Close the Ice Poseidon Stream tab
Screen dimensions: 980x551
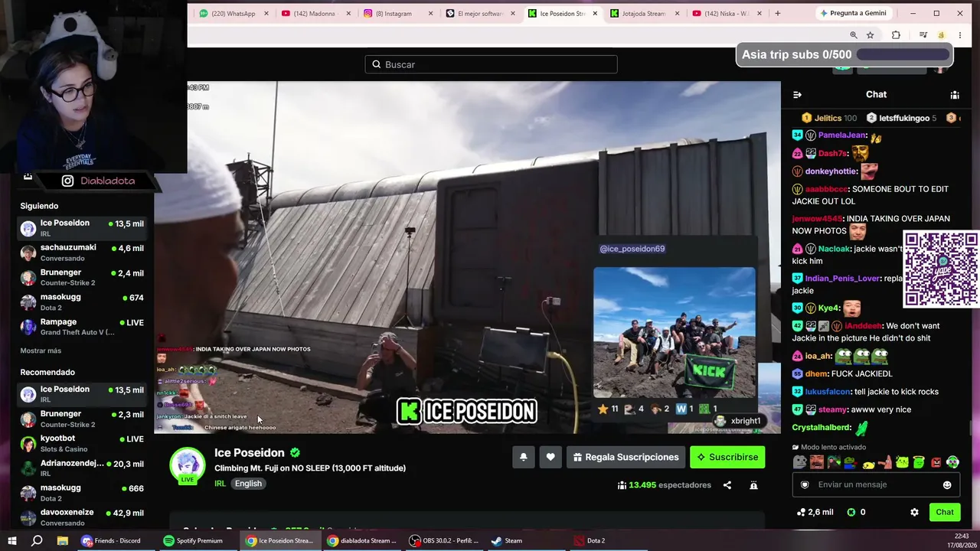(x=595, y=13)
